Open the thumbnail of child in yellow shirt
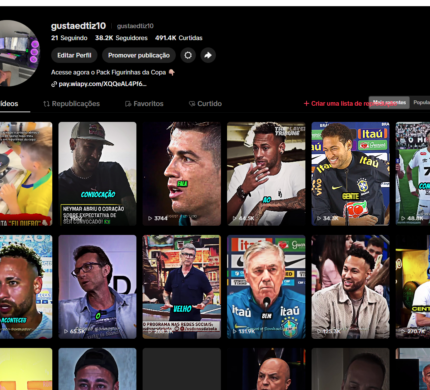 coord(26,174)
